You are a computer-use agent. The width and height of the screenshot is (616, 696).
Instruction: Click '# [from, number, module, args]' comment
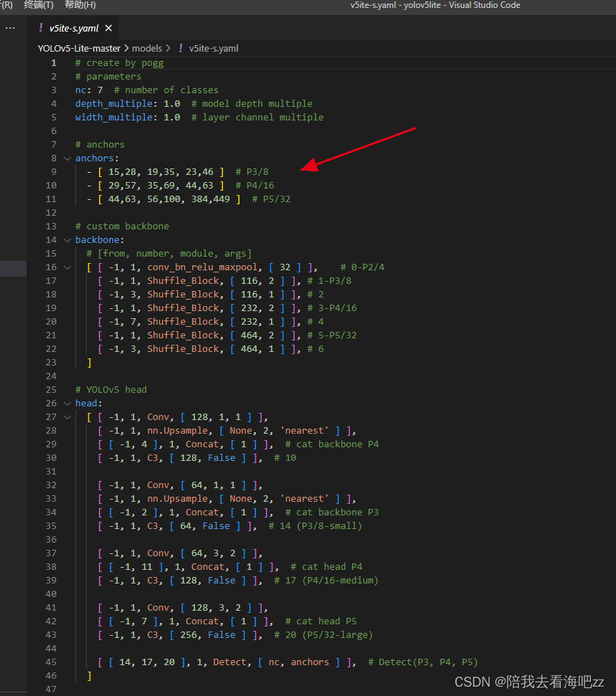pyautogui.click(x=169, y=254)
